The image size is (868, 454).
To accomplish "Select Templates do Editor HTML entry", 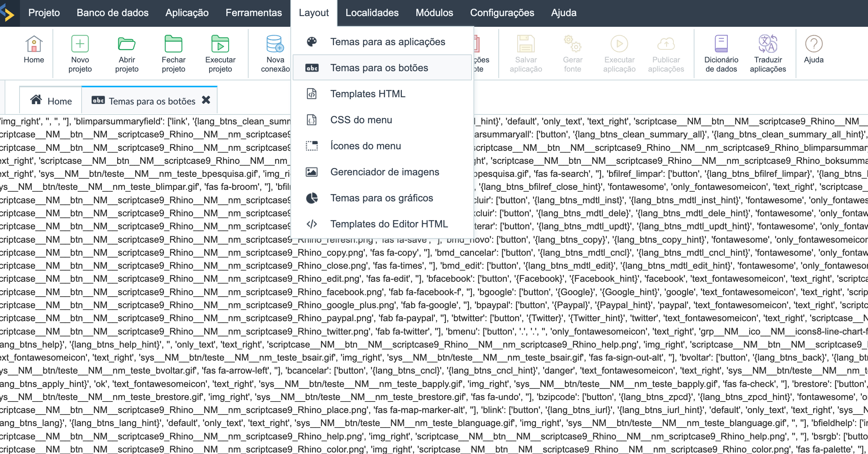I will 382,224.
